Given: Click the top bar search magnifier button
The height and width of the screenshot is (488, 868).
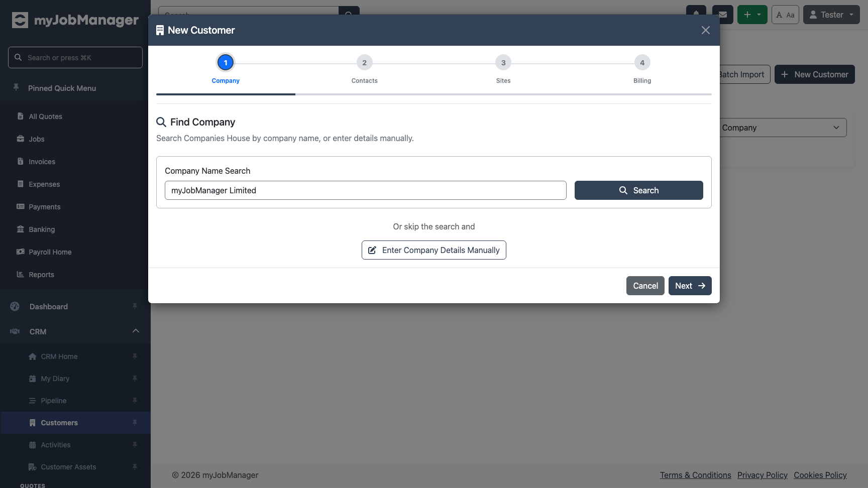Looking at the screenshot, I should pos(349,11).
